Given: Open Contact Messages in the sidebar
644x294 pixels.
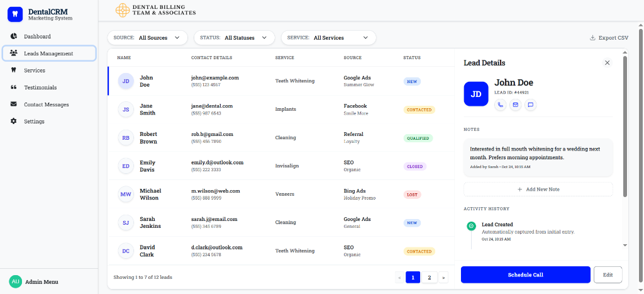Looking at the screenshot, I should tap(49, 105).
